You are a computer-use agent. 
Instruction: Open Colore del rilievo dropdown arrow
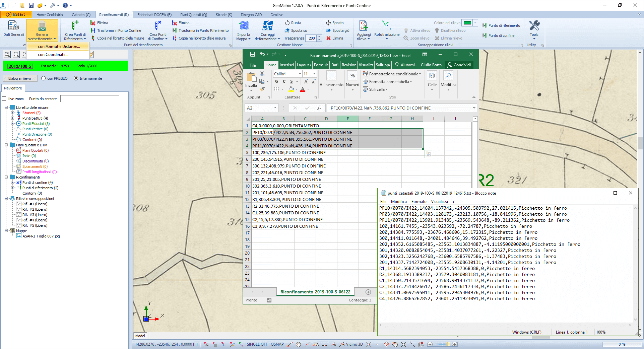pyautogui.click(x=475, y=23)
